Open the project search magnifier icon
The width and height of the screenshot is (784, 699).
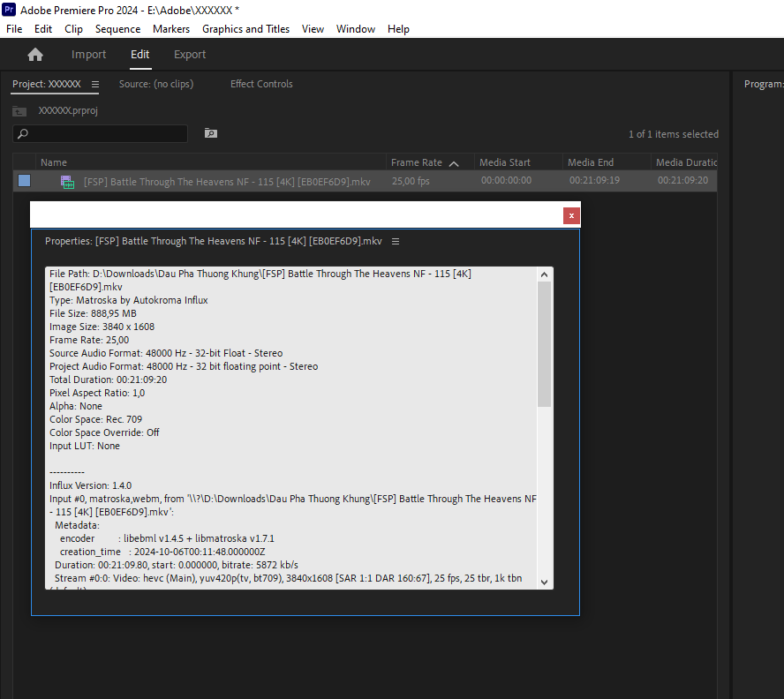coord(22,133)
